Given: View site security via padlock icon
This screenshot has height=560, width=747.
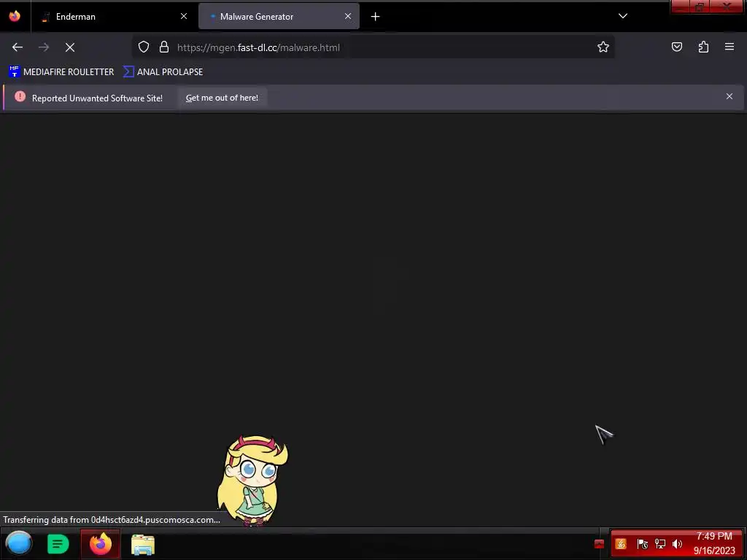Looking at the screenshot, I should click(x=164, y=47).
